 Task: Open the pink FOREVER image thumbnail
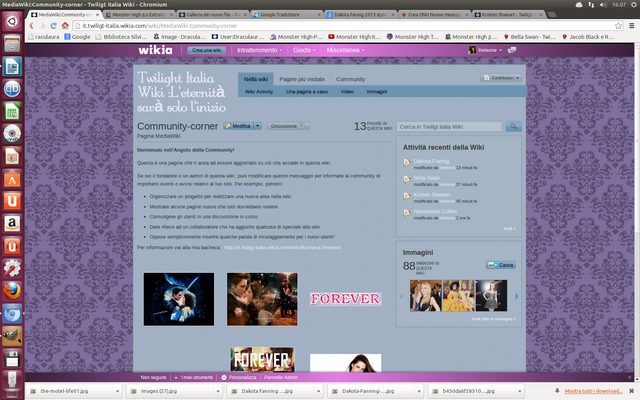(345, 299)
